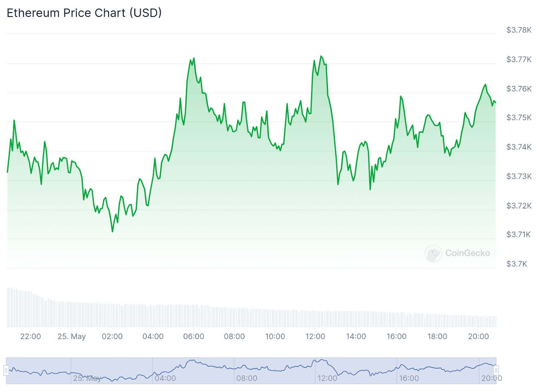
Task: Click the $3.77K price axis label
Action: [x=519, y=59]
